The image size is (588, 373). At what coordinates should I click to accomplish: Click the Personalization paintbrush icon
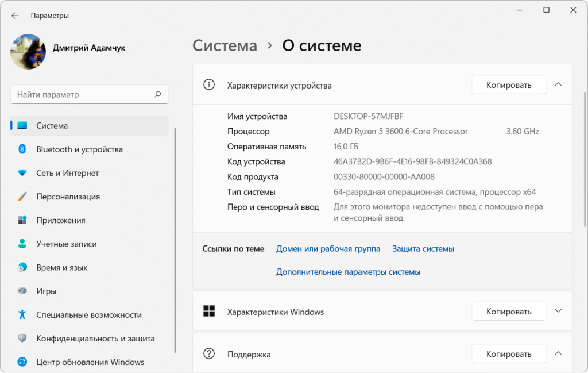[x=22, y=197]
